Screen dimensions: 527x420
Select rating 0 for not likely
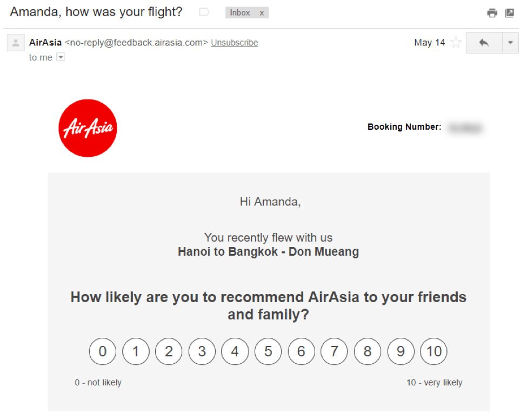[103, 351]
